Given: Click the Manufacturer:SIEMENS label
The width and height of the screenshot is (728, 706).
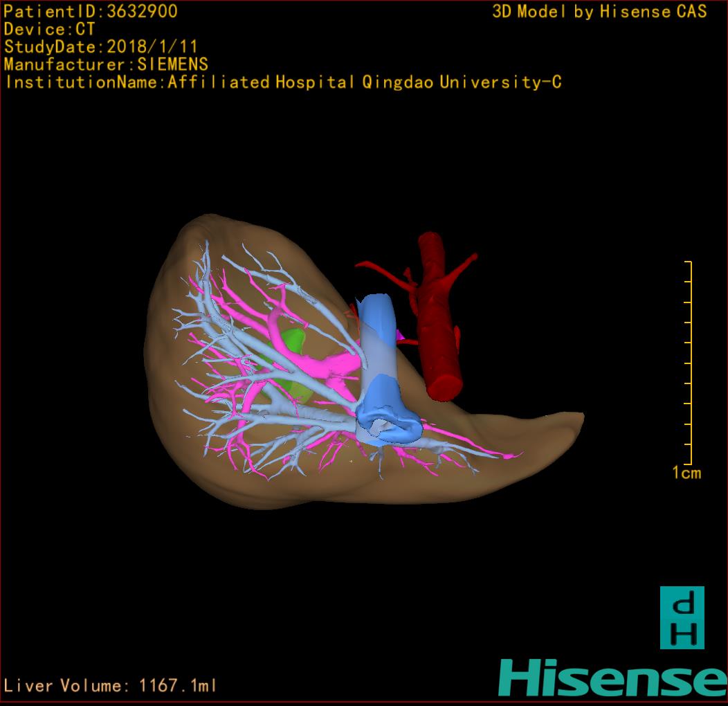Looking at the screenshot, I should pos(106,64).
